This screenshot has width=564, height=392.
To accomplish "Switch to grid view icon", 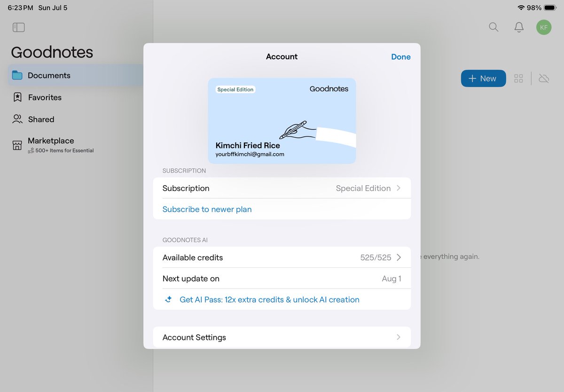I will pos(518,78).
